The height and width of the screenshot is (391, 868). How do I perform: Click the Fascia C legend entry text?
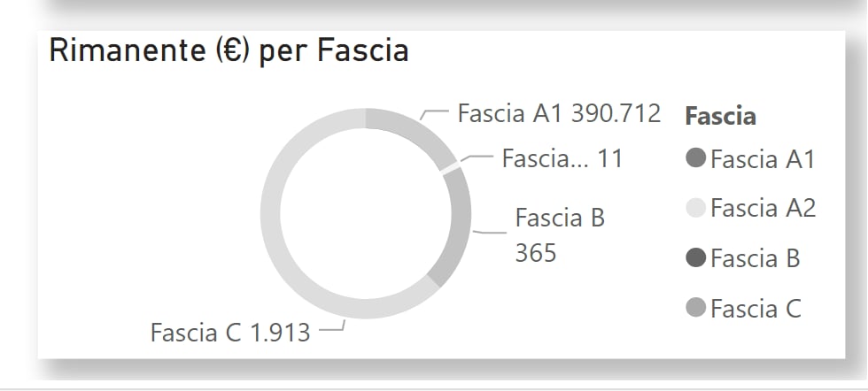pyautogui.click(x=756, y=308)
